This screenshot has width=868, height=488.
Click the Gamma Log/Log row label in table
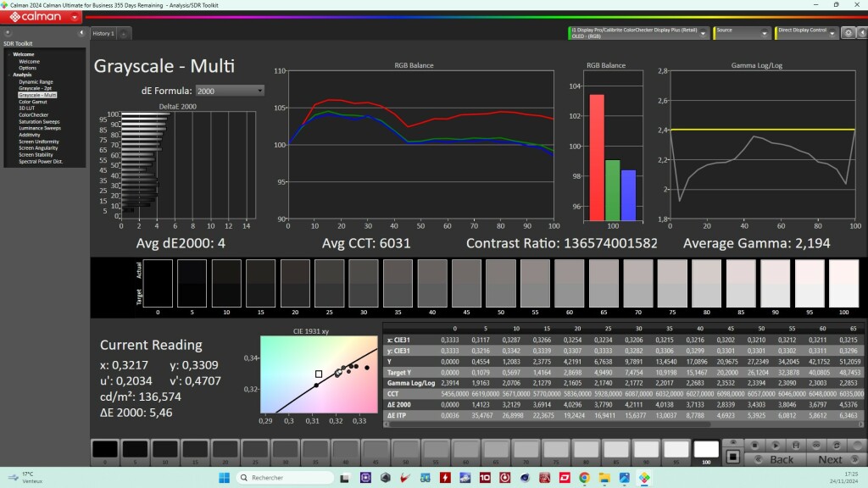[411, 383]
